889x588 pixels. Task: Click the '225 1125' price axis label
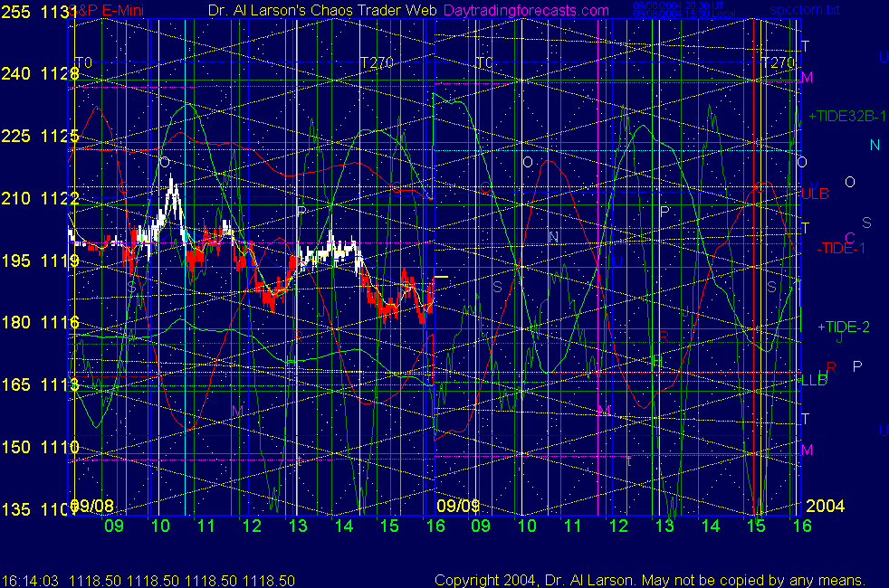(40, 136)
